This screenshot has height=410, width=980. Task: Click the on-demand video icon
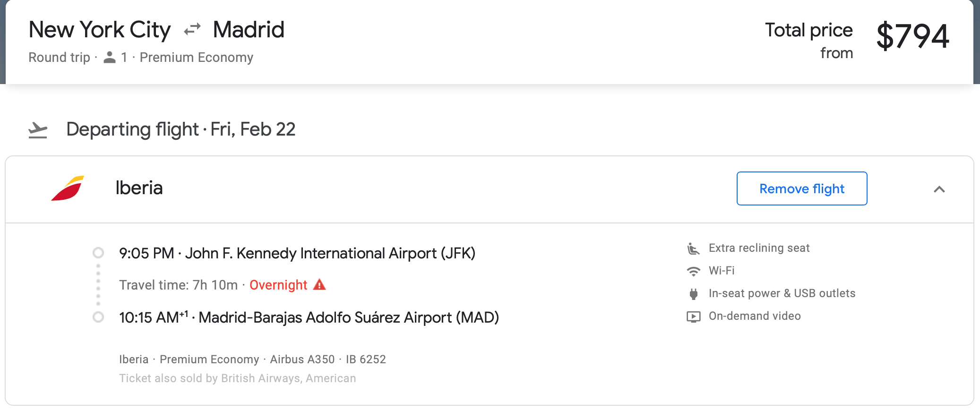(693, 316)
